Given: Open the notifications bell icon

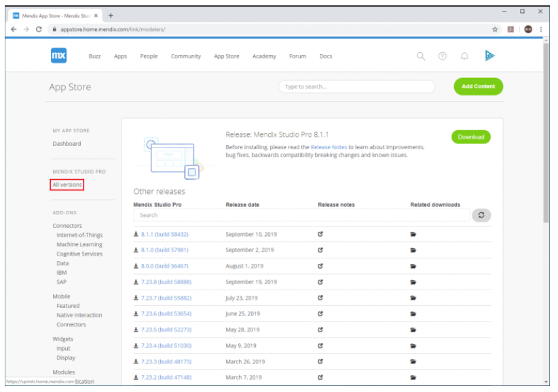Looking at the screenshot, I should click(464, 56).
